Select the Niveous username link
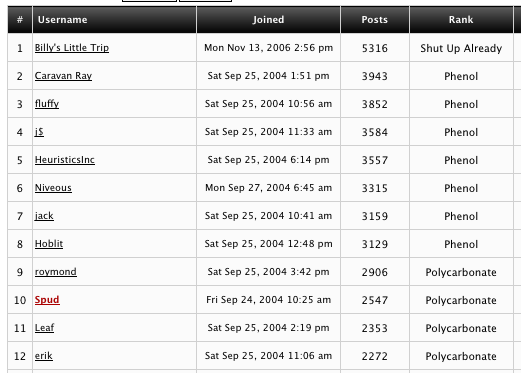 click(x=53, y=188)
